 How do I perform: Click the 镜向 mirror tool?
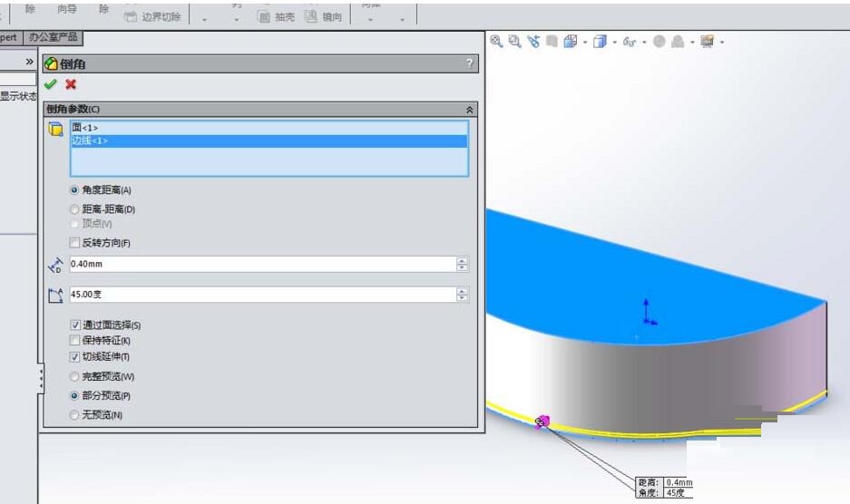click(324, 17)
